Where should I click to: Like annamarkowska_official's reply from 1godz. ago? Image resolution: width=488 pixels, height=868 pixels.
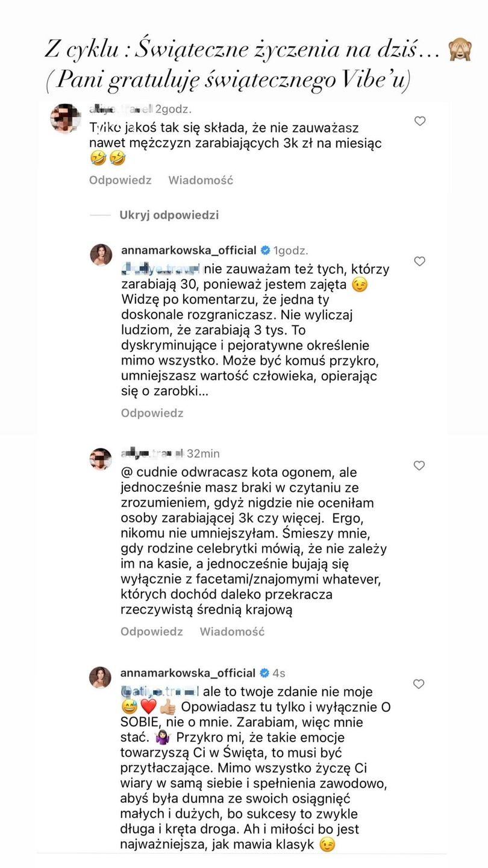click(420, 261)
